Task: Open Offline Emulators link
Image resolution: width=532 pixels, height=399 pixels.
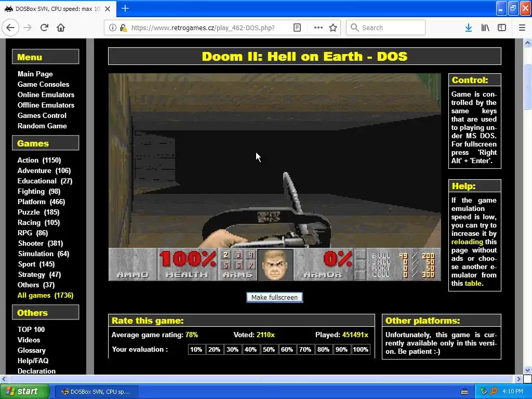Action: [46, 105]
